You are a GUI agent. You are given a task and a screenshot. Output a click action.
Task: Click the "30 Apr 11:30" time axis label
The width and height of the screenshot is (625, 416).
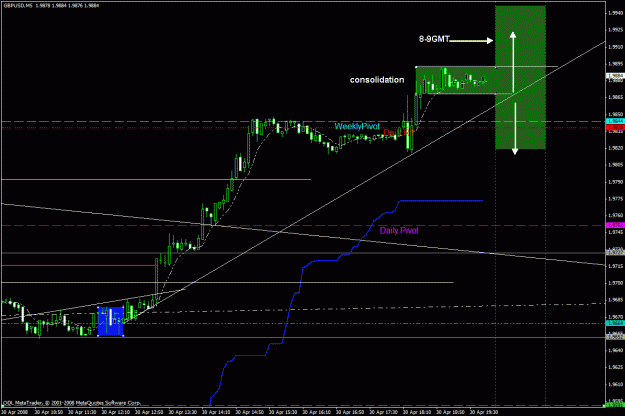(82, 412)
